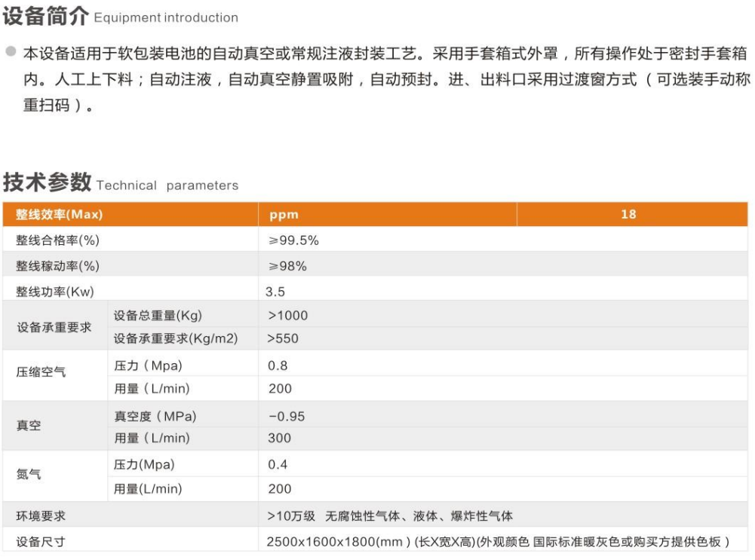
Task: Click the 0.8 compressed air pressure value
Action: click(x=278, y=366)
